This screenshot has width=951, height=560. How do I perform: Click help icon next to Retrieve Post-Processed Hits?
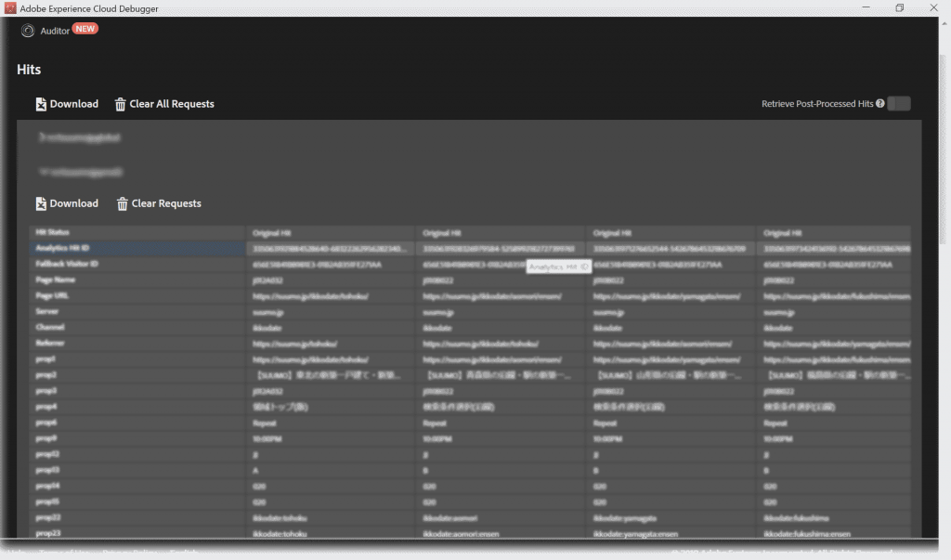point(880,104)
